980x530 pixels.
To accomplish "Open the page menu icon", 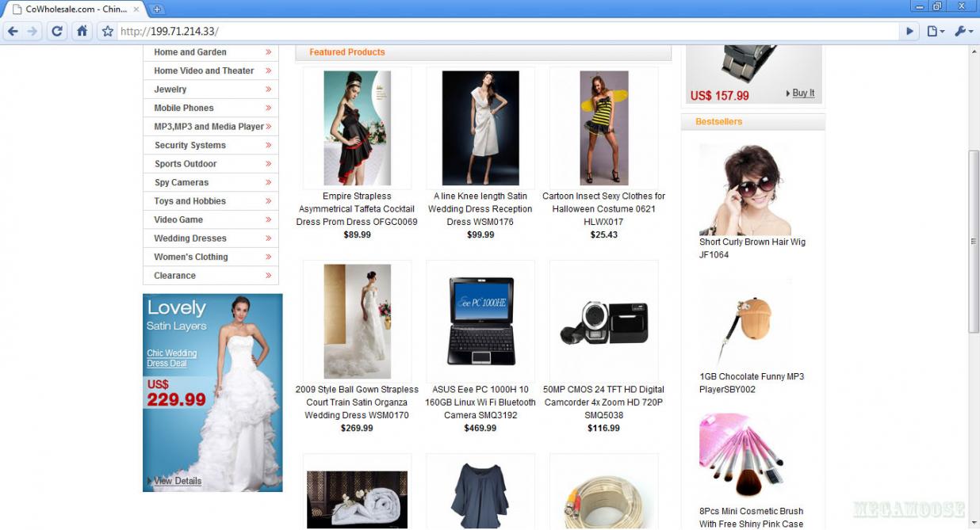I will 936,32.
